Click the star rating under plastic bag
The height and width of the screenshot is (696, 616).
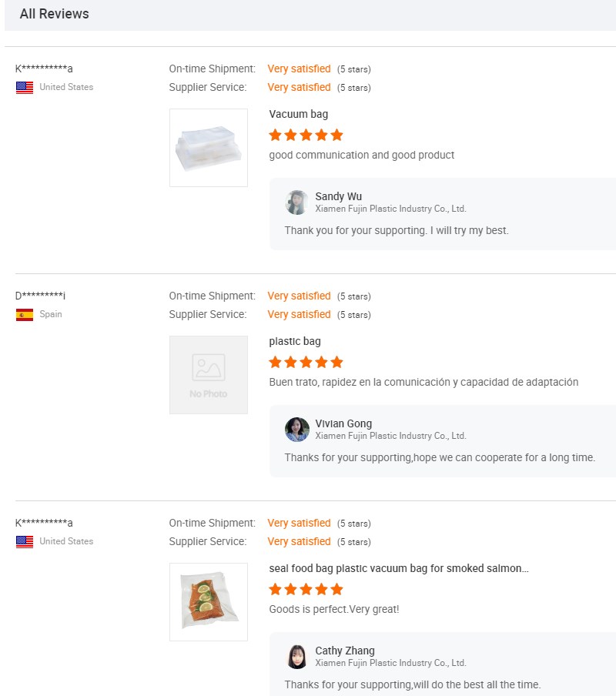coord(306,363)
